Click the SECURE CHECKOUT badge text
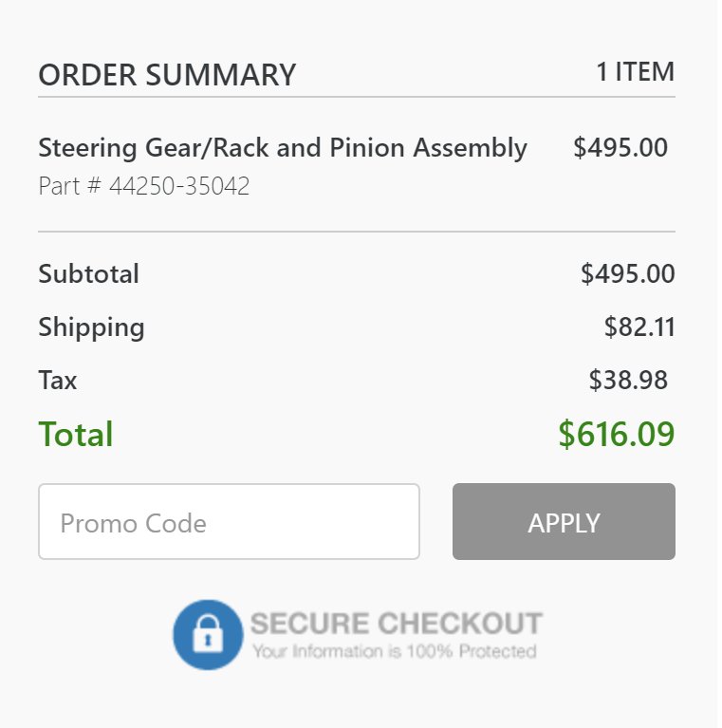This screenshot has height=728, width=722. 397,623
